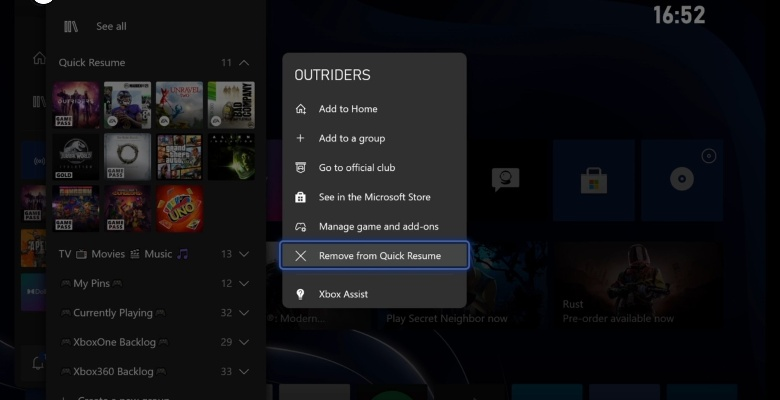Image resolution: width=780 pixels, height=400 pixels.
Task: Click the X icon for Remove from Quick Resume
Action: tap(301, 256)
